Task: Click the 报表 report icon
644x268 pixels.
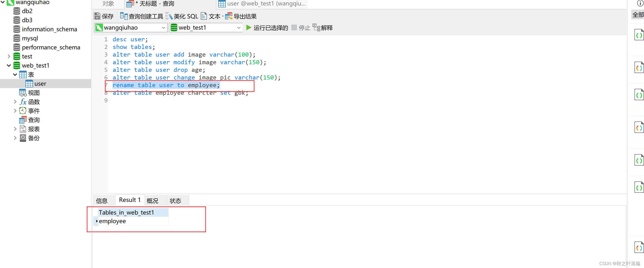Action: (23, 129)
